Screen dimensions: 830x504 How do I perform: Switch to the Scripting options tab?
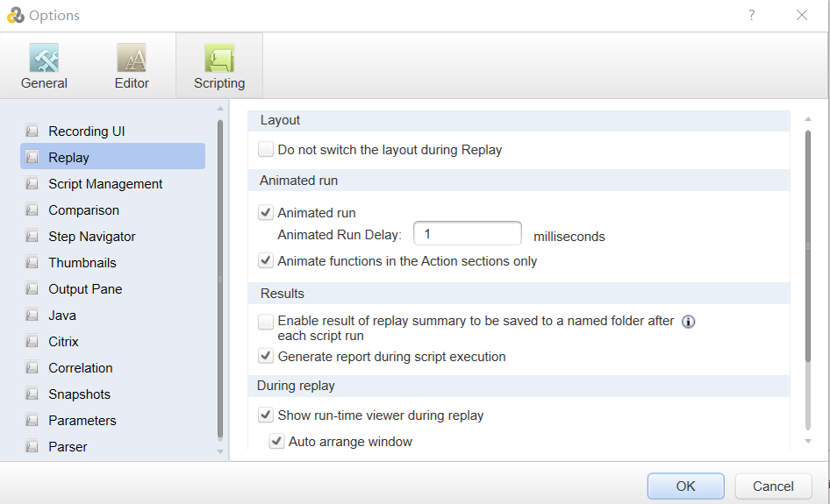[x=219, y=66]
